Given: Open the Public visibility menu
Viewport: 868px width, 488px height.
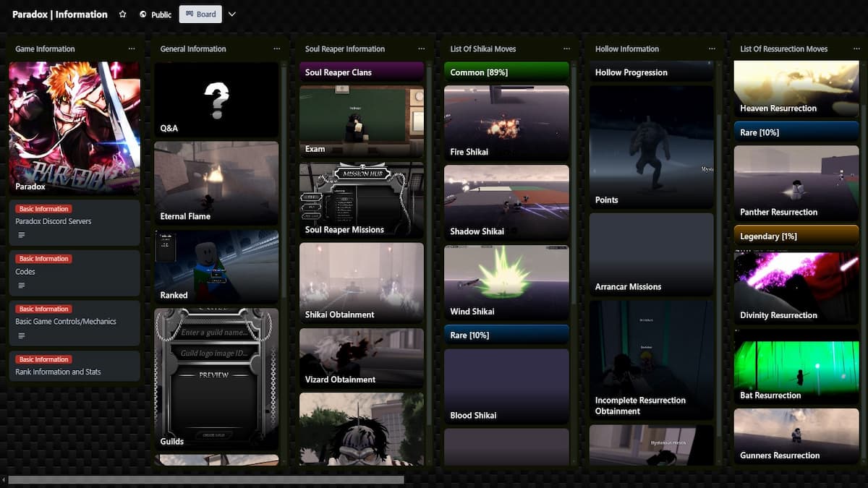Looking at the screenshot, I should 155,14.
